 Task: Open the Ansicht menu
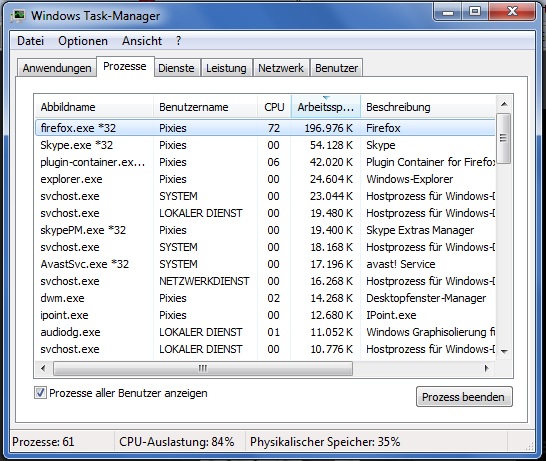[142, 41]
